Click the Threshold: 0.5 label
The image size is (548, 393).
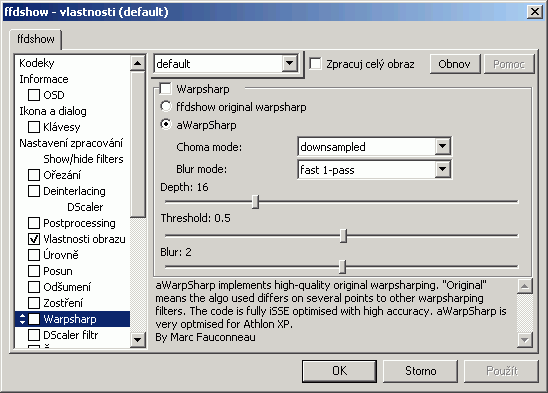pos(195,218)
